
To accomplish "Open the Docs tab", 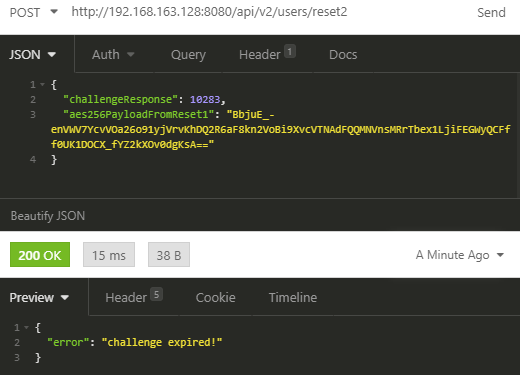I will (x=343, y=55).
